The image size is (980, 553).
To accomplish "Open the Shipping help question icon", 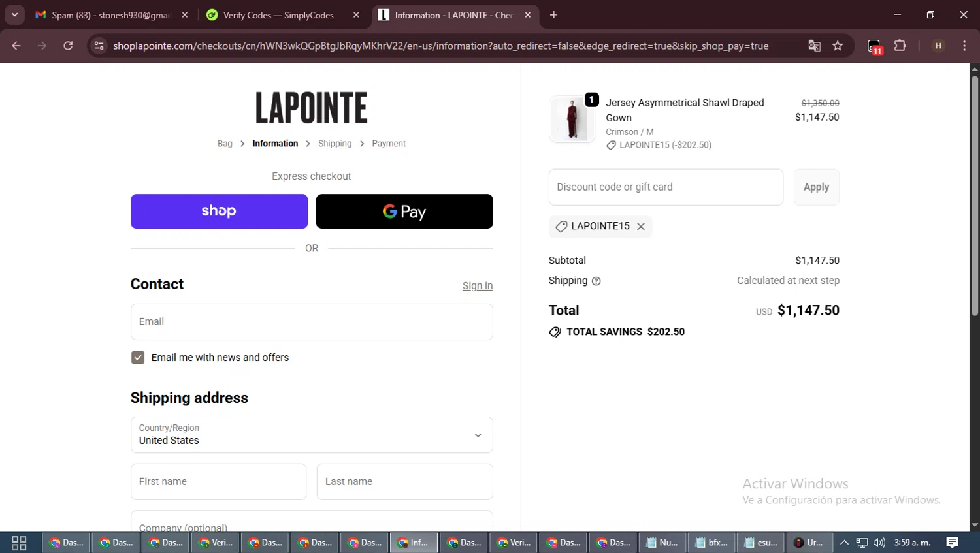I will pos(596,281).
